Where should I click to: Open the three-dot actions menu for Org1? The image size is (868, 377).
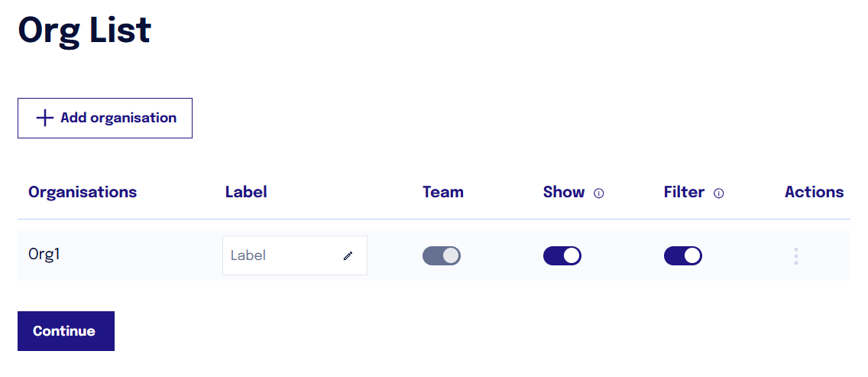point(796,256)
